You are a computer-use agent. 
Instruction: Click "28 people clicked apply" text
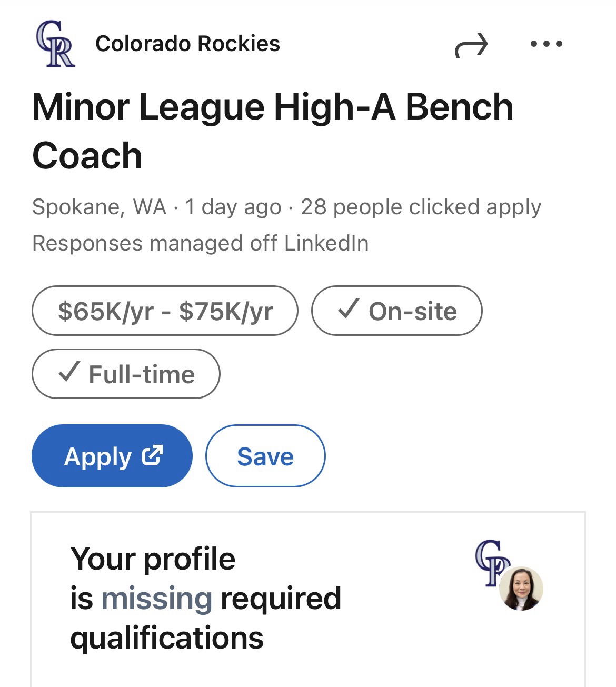click(421, 207)
